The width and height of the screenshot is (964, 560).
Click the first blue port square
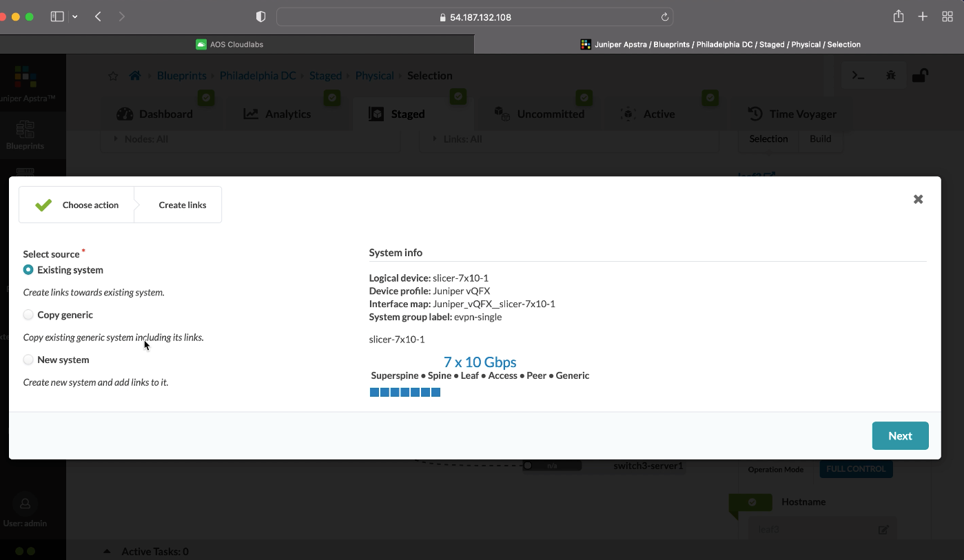click(x=374, y=393)
